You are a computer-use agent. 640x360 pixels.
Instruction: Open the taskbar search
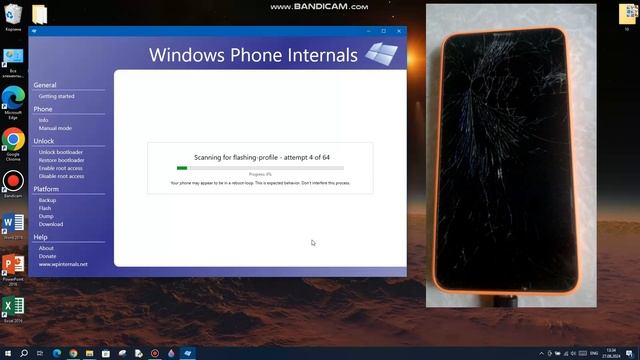(x=24, y=353)
